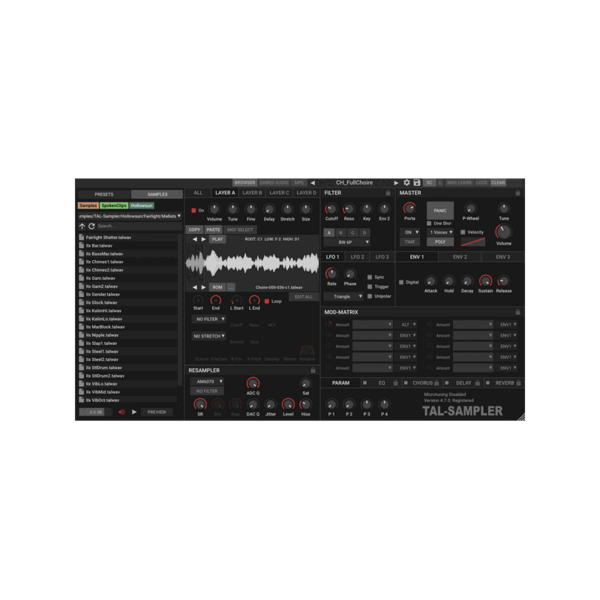Click the velocity curve display
The image size is (600, 600).
[x=473, y=242]
